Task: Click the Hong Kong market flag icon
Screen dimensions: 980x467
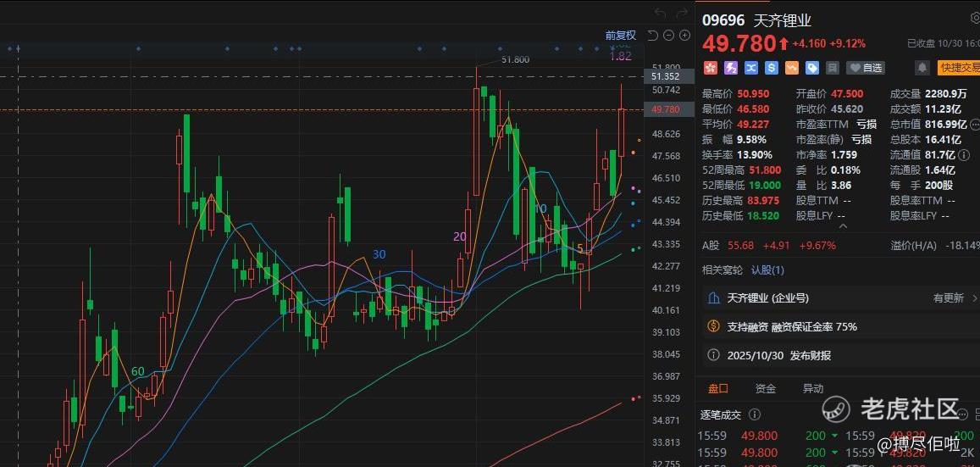Action: (709, 68)
